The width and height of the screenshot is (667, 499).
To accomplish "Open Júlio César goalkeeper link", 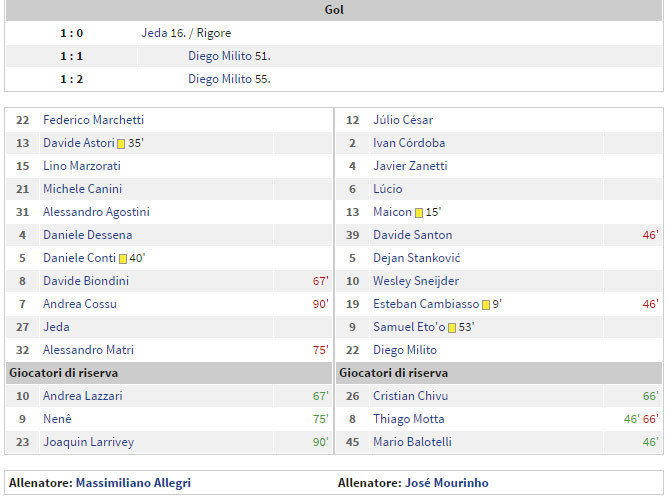I will (x=403, y=120).
